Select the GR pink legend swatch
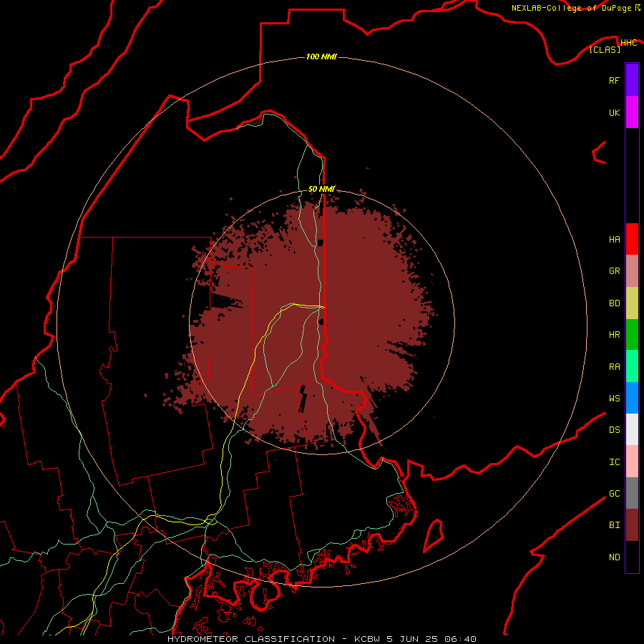The width and height of the screenshot is (644, 644). click(x=632, y=271)
